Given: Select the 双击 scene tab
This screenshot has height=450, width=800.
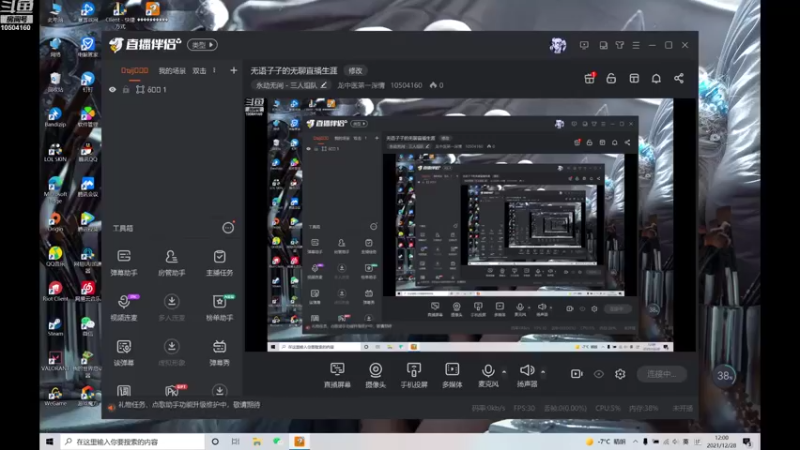Looking at the screenshot, I should [199, 71].
